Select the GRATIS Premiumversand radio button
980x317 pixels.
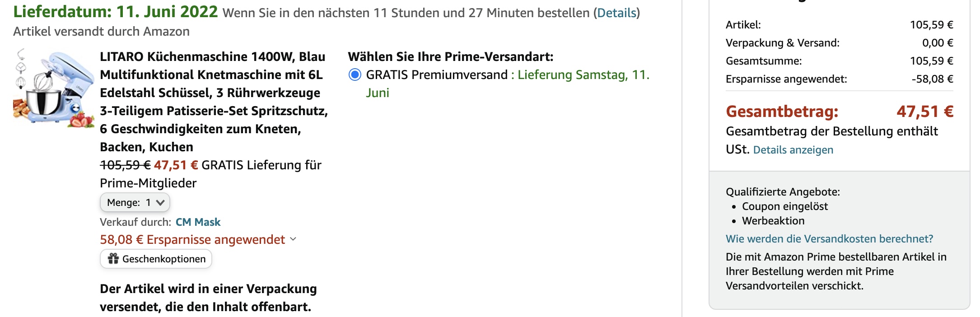tap(355, 75)
